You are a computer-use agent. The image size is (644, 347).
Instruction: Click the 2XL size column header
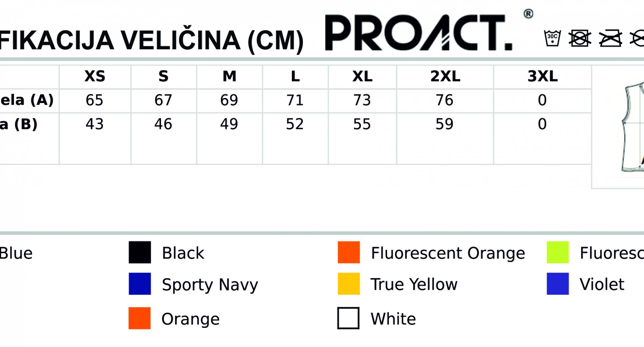point(445,76)
